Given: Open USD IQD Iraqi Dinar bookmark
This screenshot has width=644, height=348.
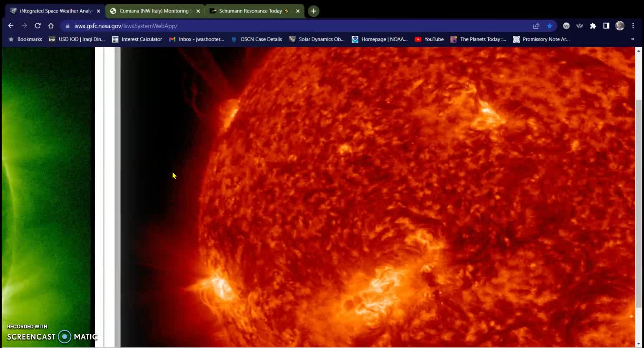Looking at the screenshot, I should point(77,39).
